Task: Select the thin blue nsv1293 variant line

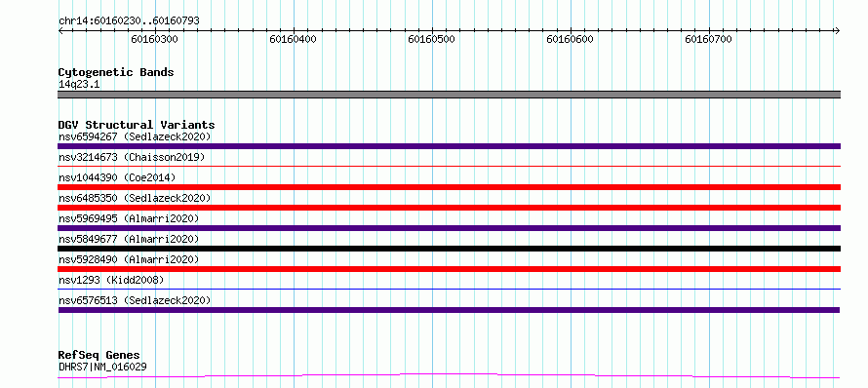Action: point(449,289)
